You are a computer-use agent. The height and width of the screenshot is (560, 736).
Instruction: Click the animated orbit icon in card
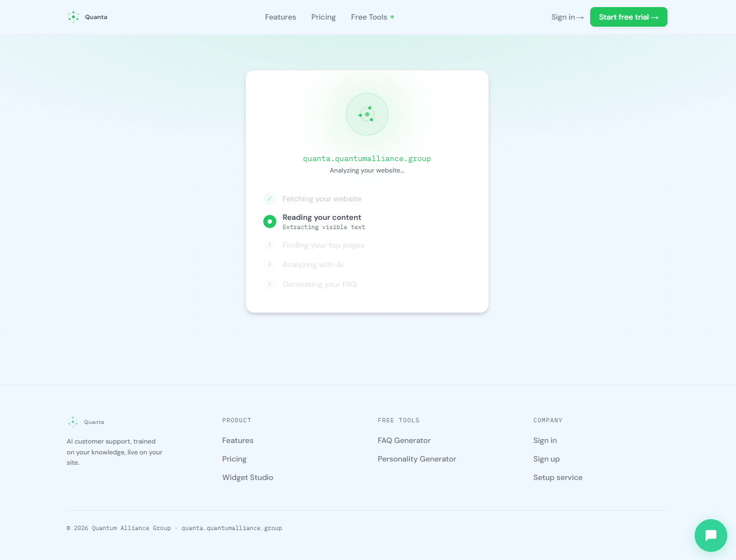(367, 114)
